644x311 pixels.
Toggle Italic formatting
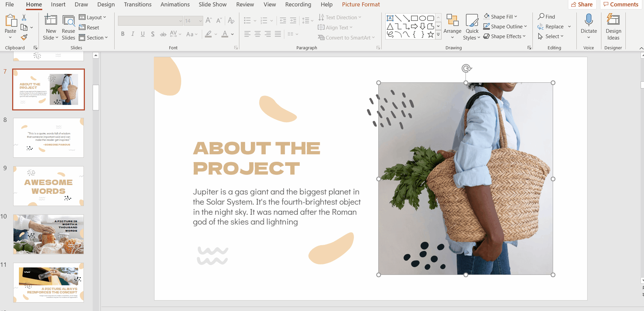(x=133, y=34)
